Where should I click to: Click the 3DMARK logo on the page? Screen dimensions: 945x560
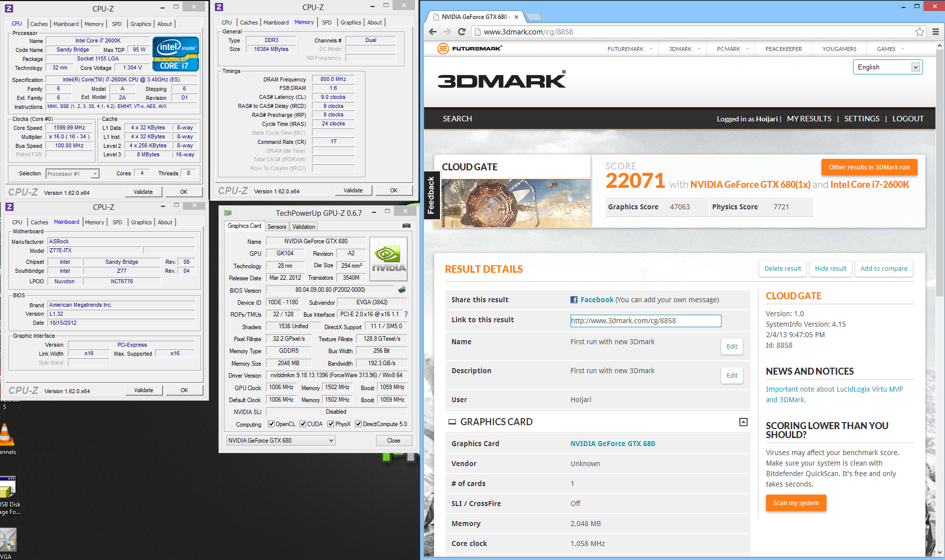click(x=501, y=80)
